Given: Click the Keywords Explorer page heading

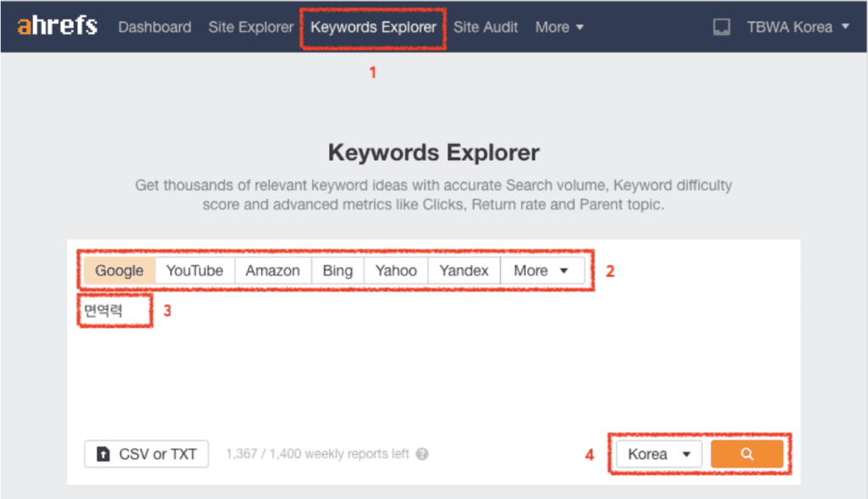Looking at the screenshot, I should coord(433,152).
